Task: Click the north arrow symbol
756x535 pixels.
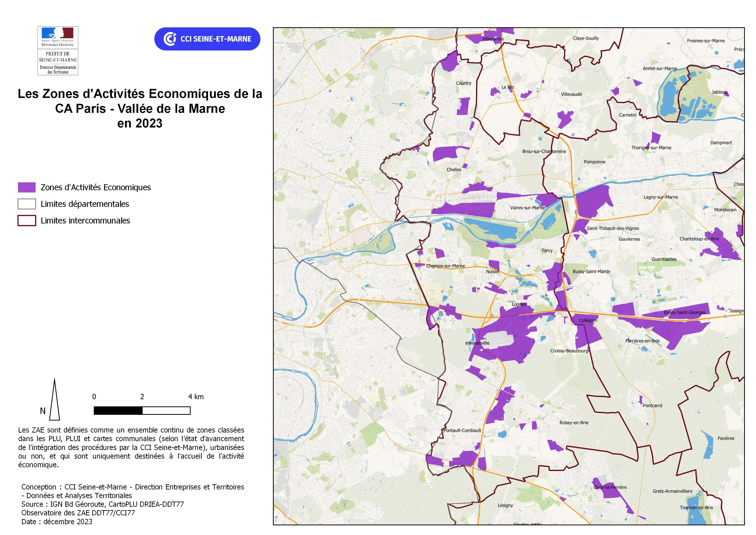Action: pyautogui.click(x=54, y=399)
